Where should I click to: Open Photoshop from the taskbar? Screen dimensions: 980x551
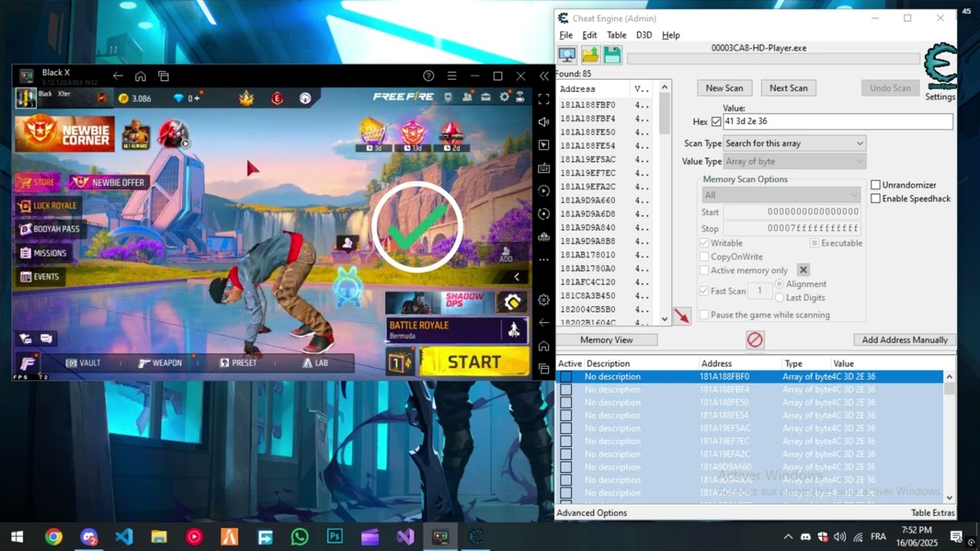pos(335,536)
